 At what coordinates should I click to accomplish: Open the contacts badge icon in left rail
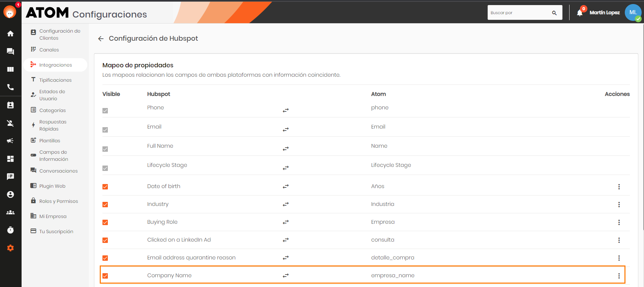coord(10,105)
